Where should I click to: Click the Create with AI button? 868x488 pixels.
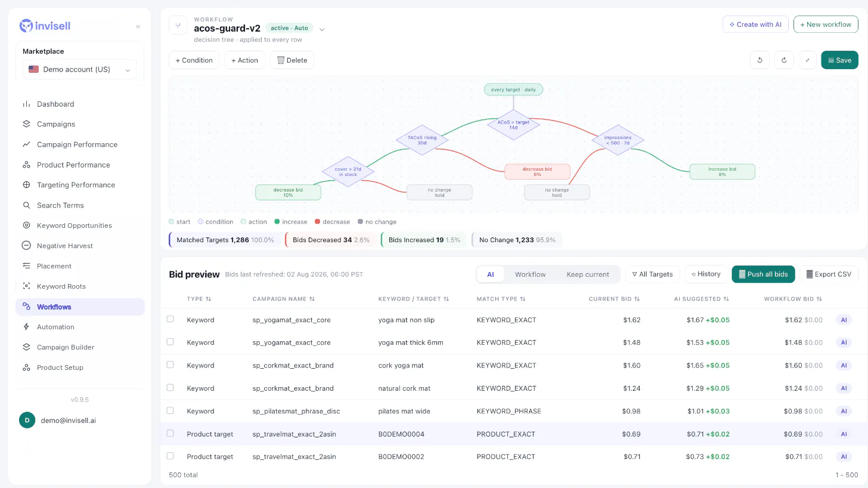tap(755, 24)
